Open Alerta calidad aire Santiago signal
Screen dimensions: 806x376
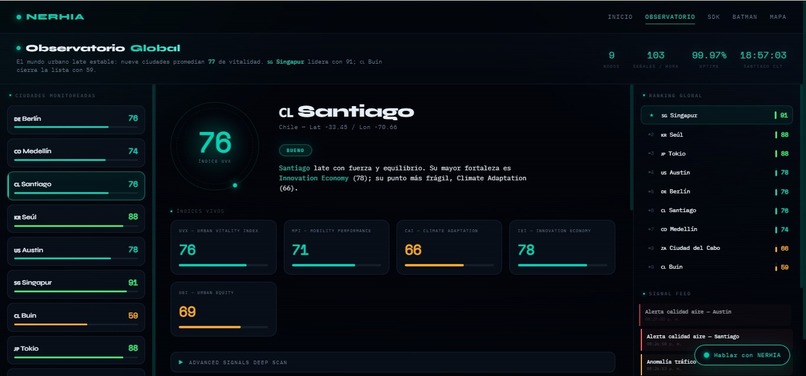click(716, 339)
